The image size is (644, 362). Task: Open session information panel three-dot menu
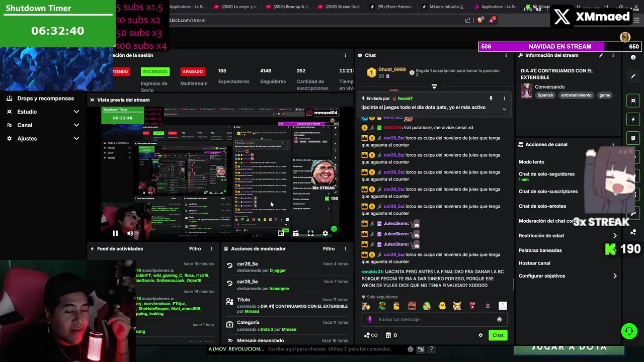tap(345, 55)
